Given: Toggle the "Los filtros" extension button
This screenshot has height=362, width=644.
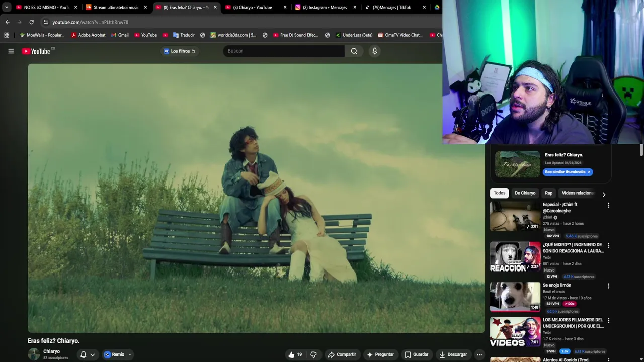Looking at the screenshot, I should click(180, 51).
